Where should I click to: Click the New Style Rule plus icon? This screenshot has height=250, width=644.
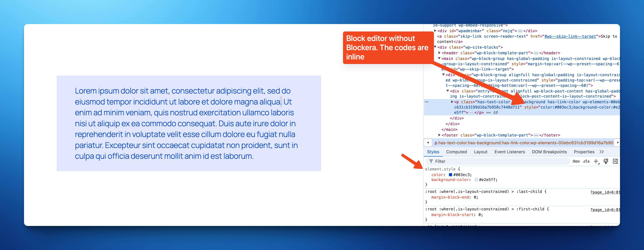pyautogui.click(x=596, y=161)
